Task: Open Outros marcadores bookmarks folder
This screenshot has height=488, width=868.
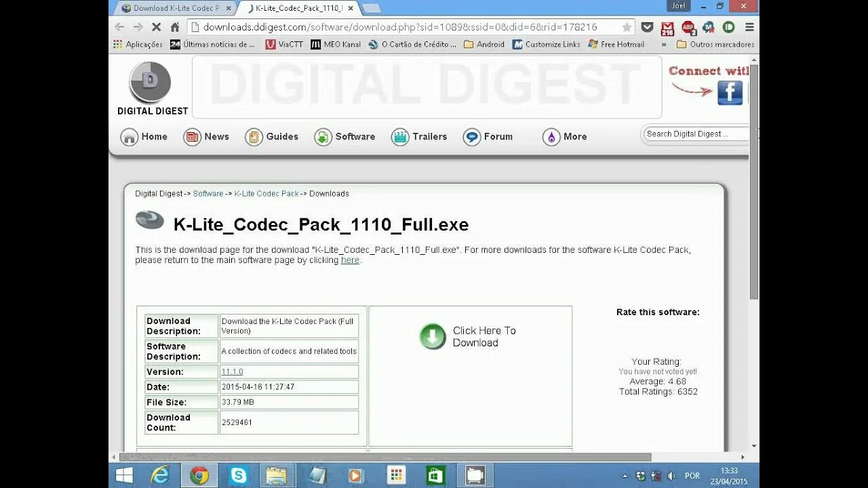Action: [x=715, y=44]
